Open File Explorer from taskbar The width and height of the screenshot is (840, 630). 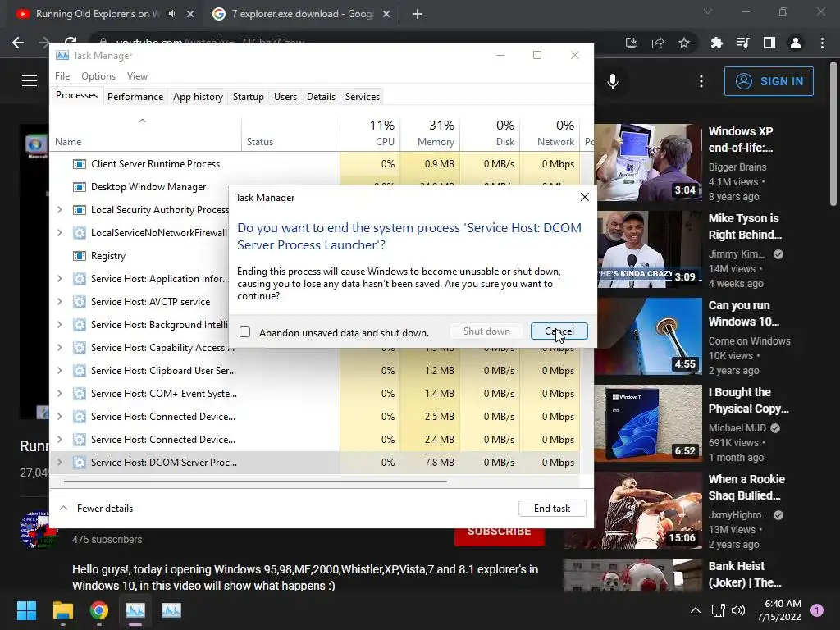[x=62, y=610]
